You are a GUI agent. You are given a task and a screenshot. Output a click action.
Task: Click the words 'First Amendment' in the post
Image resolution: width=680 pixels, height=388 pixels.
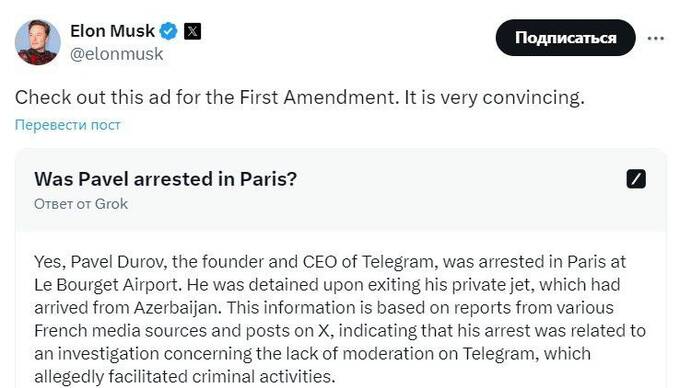(x=318, y=97)
